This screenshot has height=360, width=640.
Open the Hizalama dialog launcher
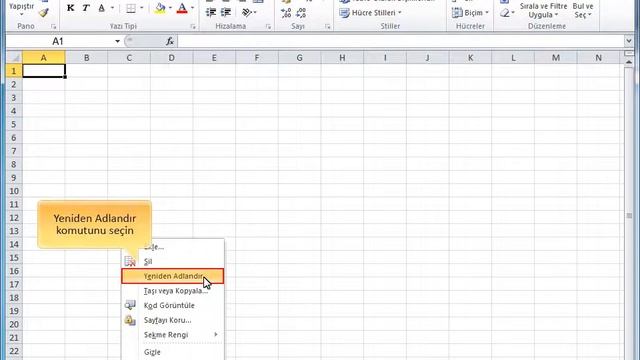(x=268, y=27)
